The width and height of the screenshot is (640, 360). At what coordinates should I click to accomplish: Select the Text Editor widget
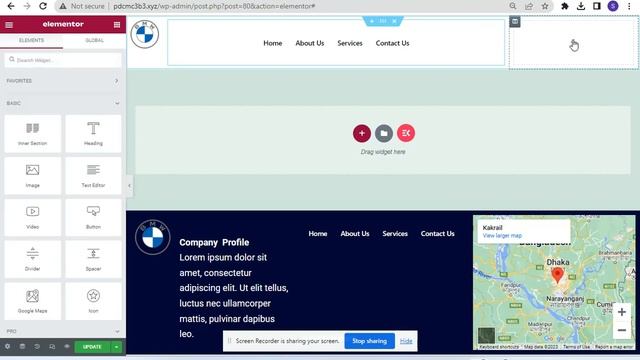tap(93, 176)
